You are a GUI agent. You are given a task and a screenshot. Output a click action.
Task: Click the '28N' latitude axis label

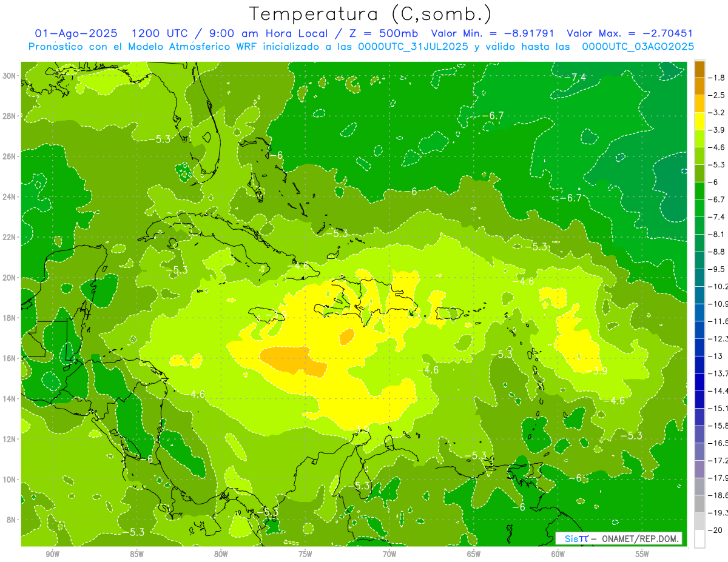(x=10, y=116)
